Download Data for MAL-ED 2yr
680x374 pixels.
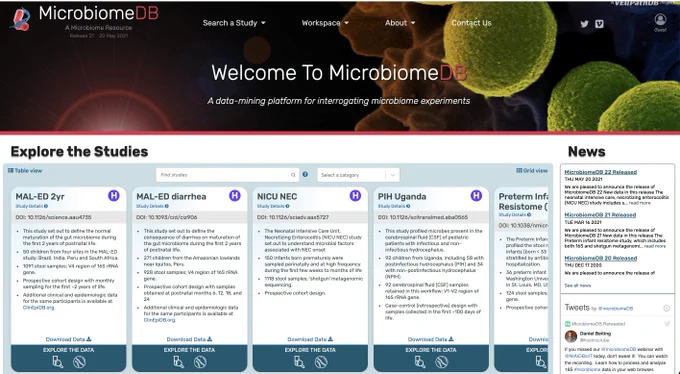69,339
